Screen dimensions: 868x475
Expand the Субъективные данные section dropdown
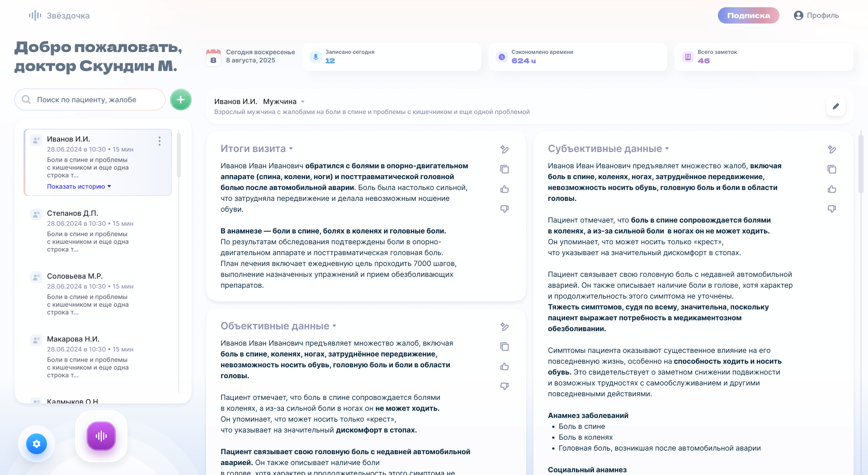click(x=667, y=148)
